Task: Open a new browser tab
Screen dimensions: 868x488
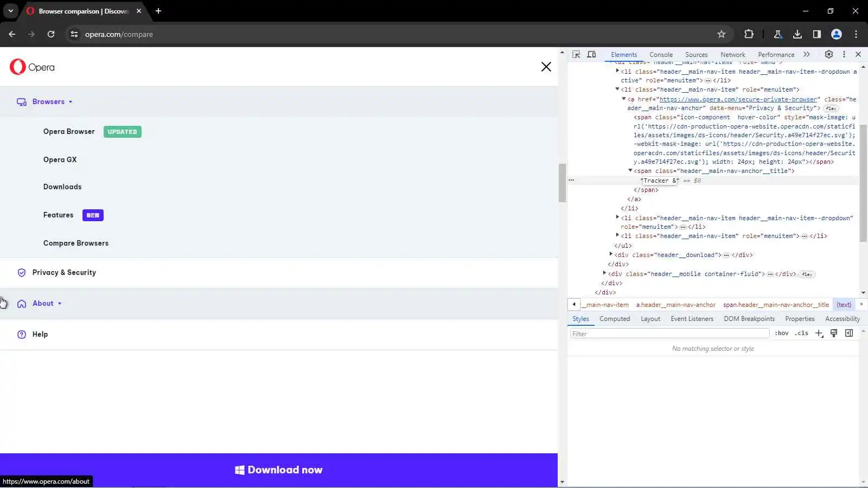Action: (158, 11)
